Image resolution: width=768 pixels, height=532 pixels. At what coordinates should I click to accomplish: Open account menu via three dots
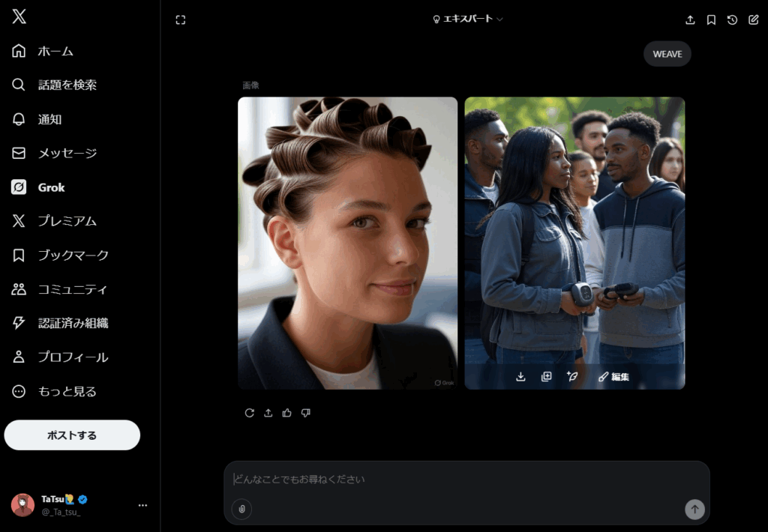142,505
